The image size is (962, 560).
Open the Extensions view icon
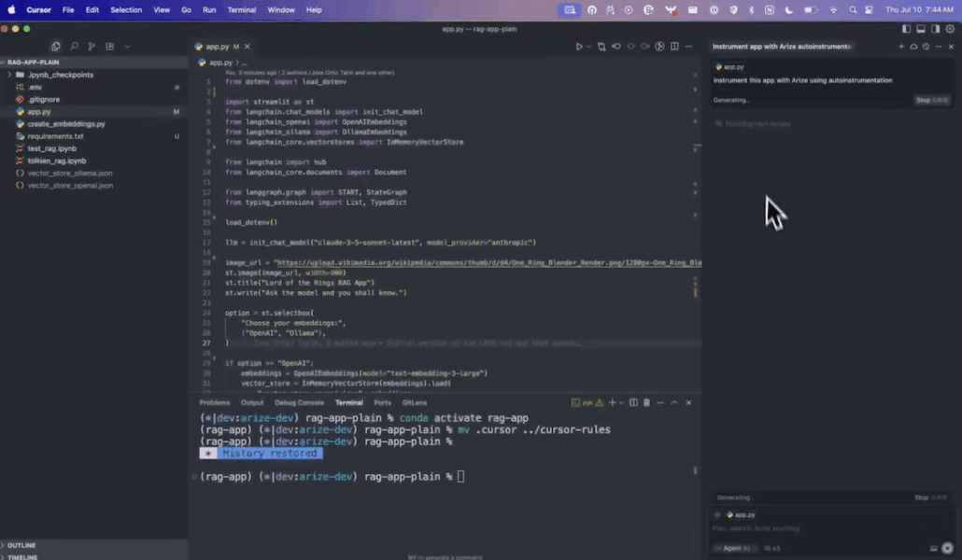110,46
